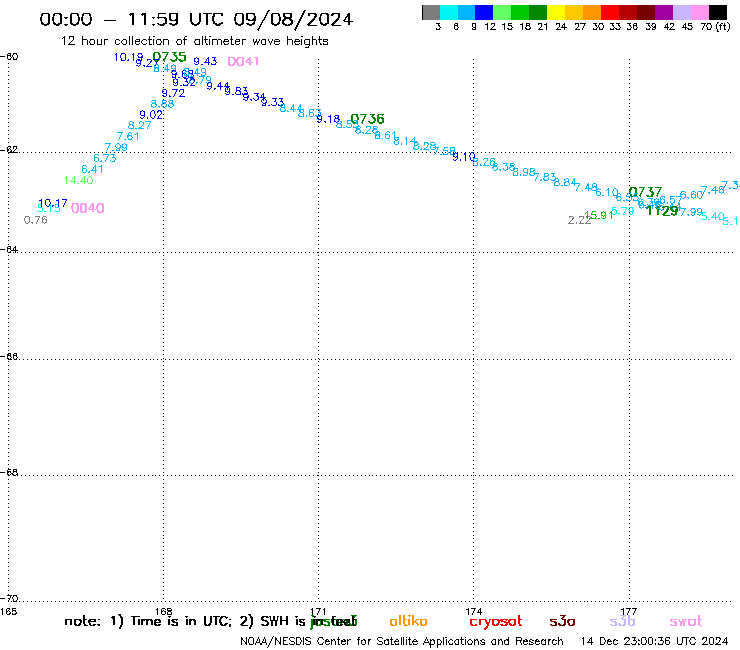The height and width of the screenshot is (650, 740).
Task: Click the wave height value 7.83
Action: (x=545, y=177)
